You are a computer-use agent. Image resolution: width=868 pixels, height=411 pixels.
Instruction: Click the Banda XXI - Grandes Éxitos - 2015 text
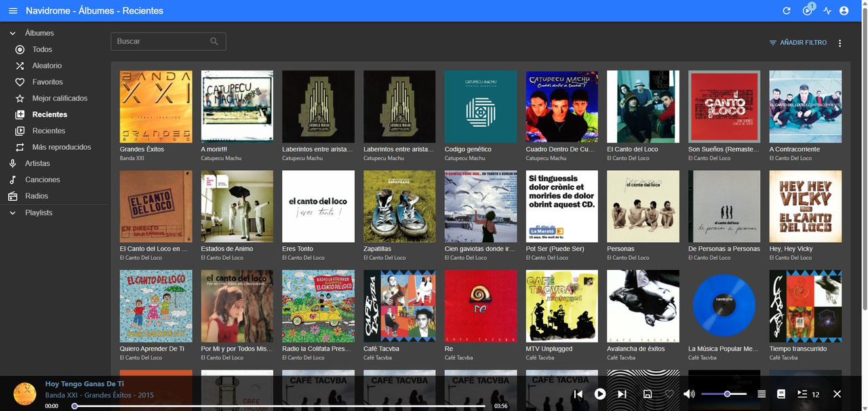coord(99,395)
